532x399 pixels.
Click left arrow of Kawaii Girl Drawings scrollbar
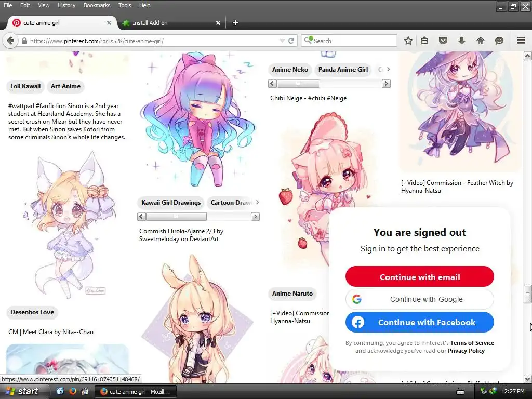(141, 217)
